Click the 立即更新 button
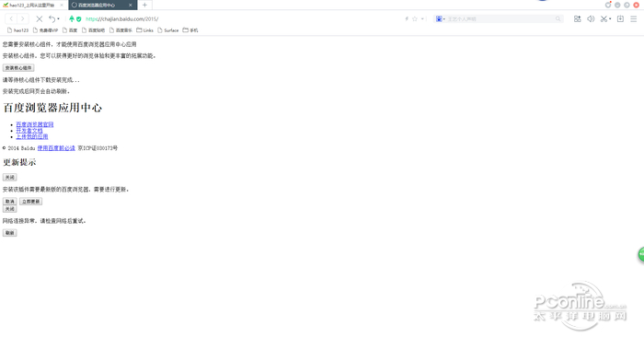This screenshot has width=644, height=349. tap(30, 202)
